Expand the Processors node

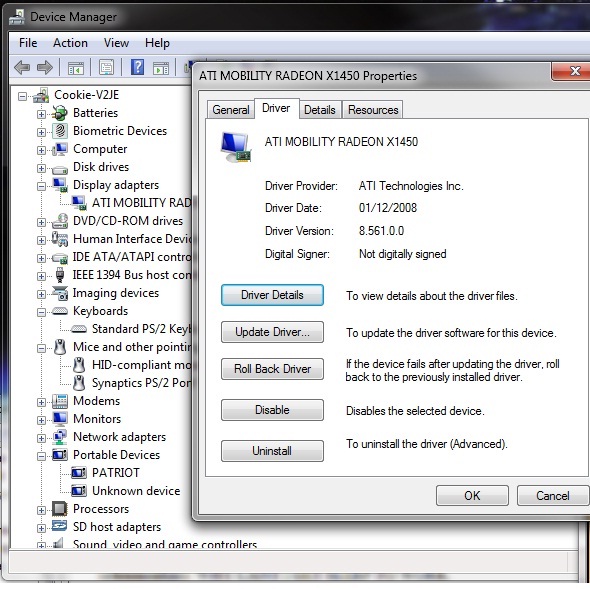pyautogui.click(x=41, y=510)
